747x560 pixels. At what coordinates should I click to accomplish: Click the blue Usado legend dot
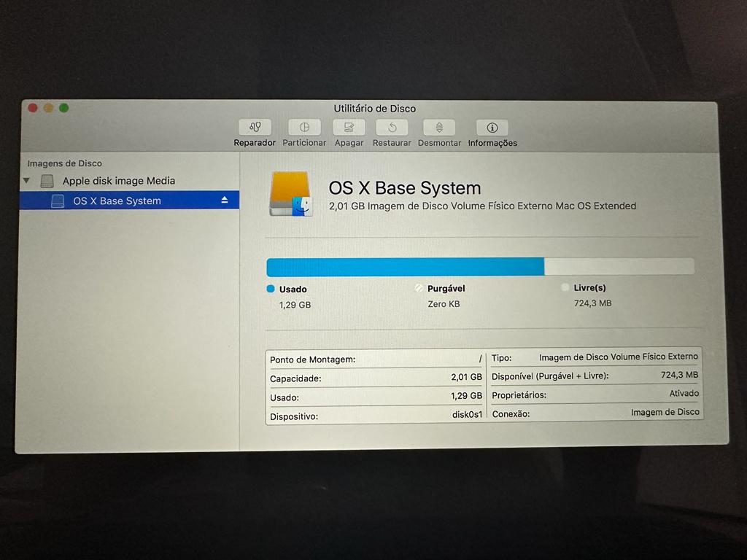[271, 289]
